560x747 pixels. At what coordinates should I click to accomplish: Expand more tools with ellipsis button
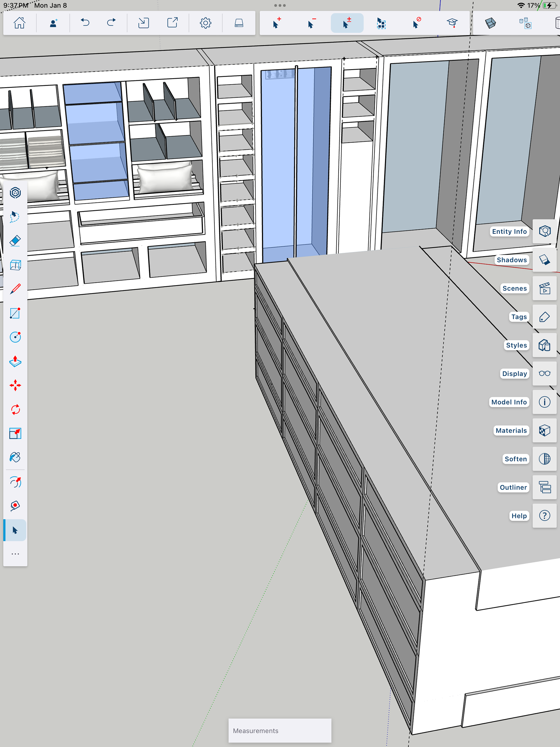15,554
